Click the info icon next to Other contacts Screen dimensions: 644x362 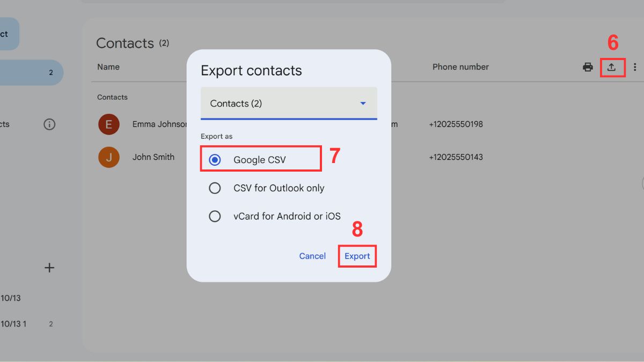(49, 124)
